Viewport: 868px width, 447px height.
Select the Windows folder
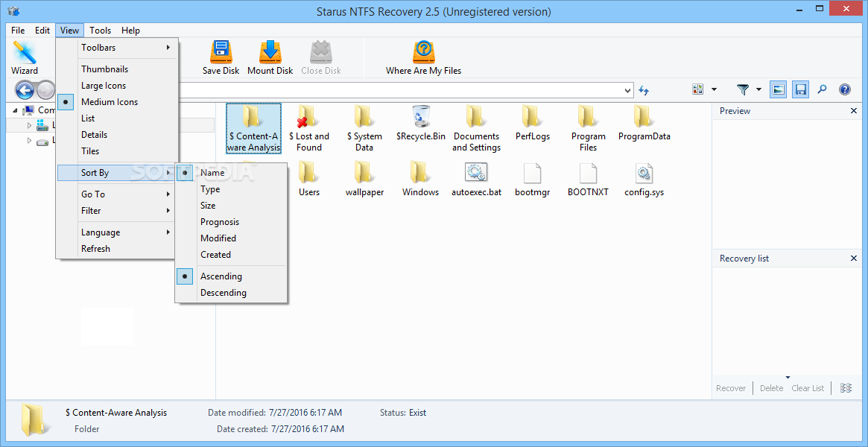[421, 180]
